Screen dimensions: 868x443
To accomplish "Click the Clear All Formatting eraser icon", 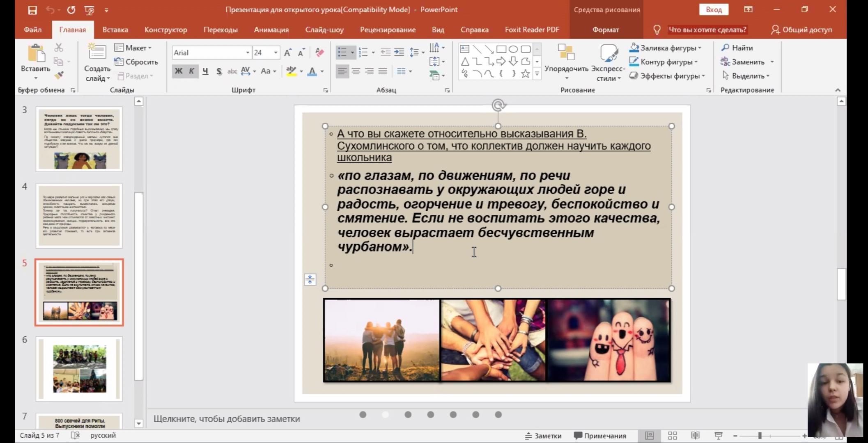I will pos(319,53).
